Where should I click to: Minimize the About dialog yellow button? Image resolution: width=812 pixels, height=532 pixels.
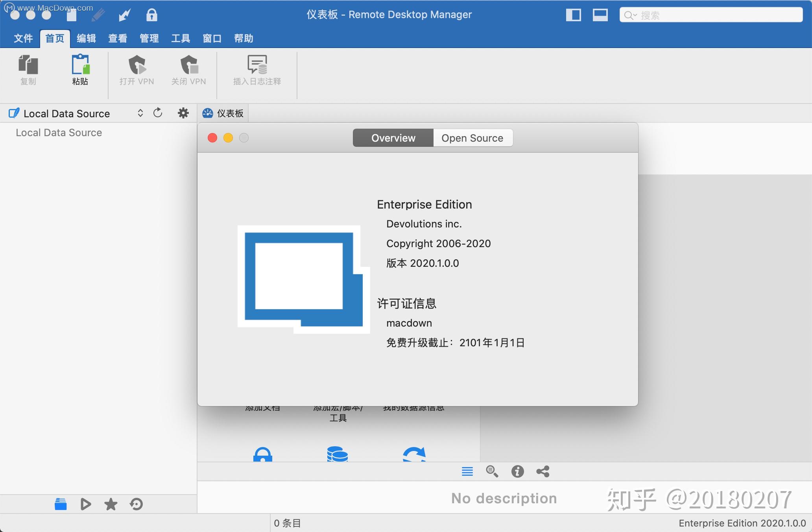pyautogui.click(x=228, y=138)
